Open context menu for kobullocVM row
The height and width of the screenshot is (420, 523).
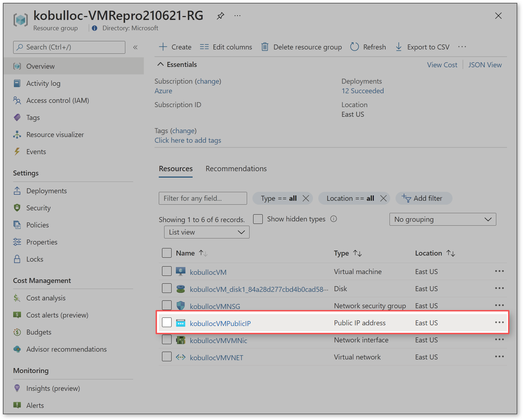(500, 271)
